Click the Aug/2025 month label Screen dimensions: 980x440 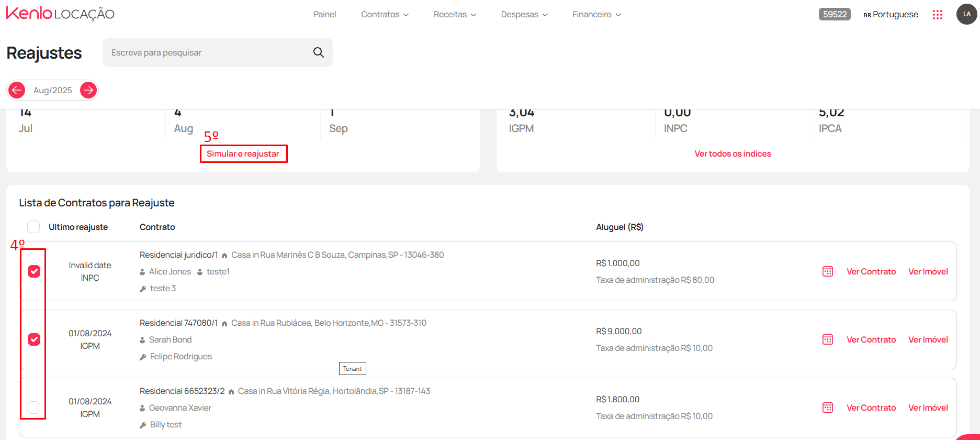point(53,90)
